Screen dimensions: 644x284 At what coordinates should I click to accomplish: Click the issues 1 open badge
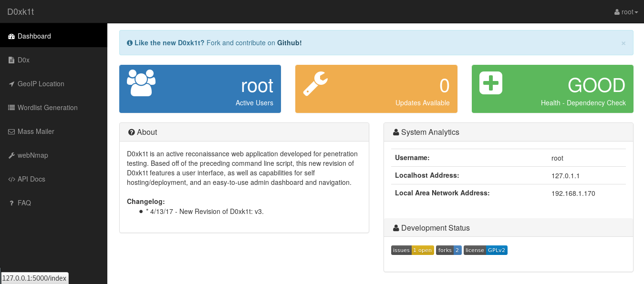coord(412,250)
